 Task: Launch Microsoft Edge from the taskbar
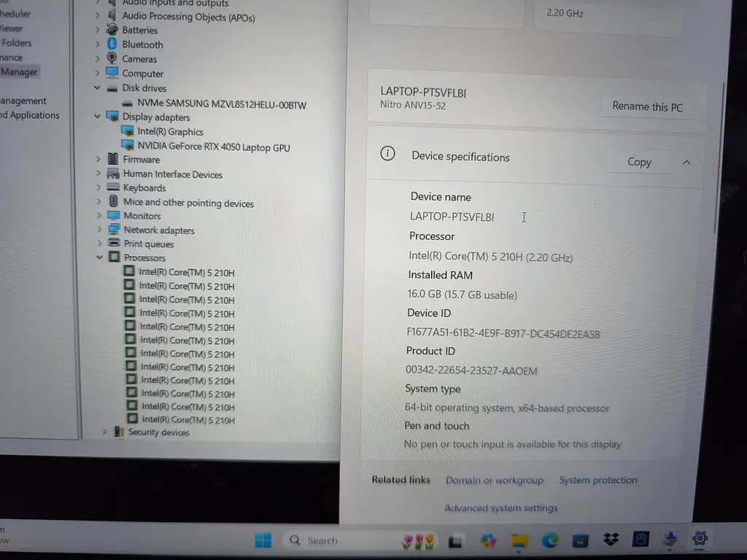pyautogui.click(x=550, y=540)
